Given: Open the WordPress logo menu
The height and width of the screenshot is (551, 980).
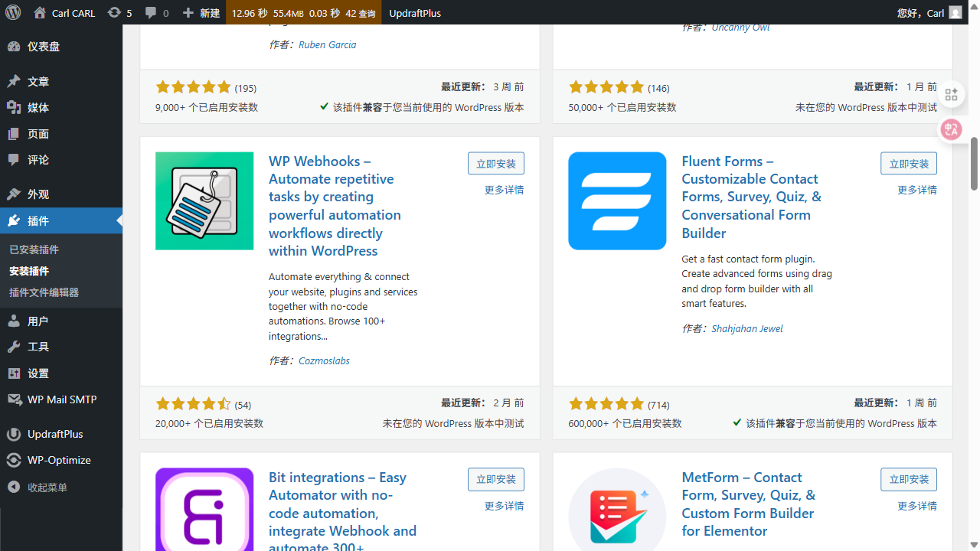Looking at the screenshot, I should coord(12,12).
